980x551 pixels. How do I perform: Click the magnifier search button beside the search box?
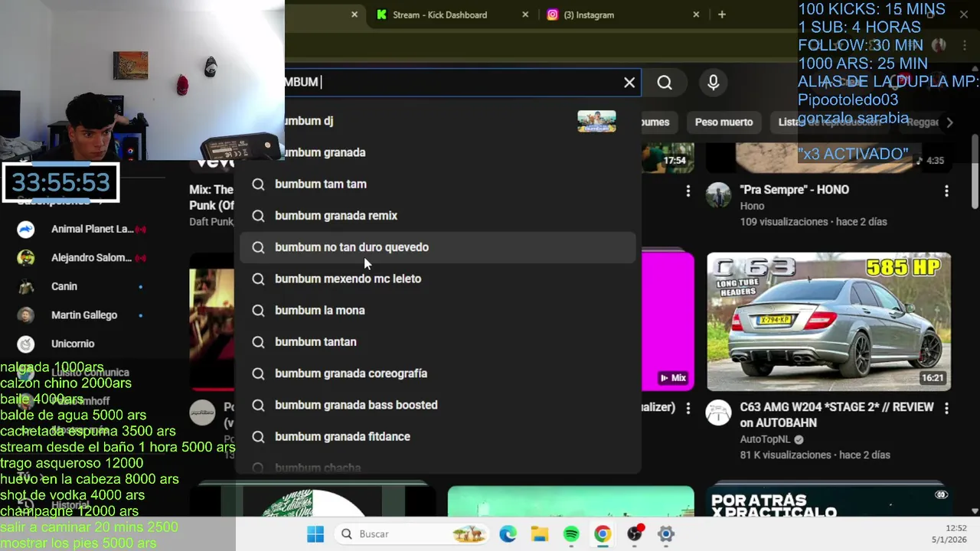[x=665, y=83]
